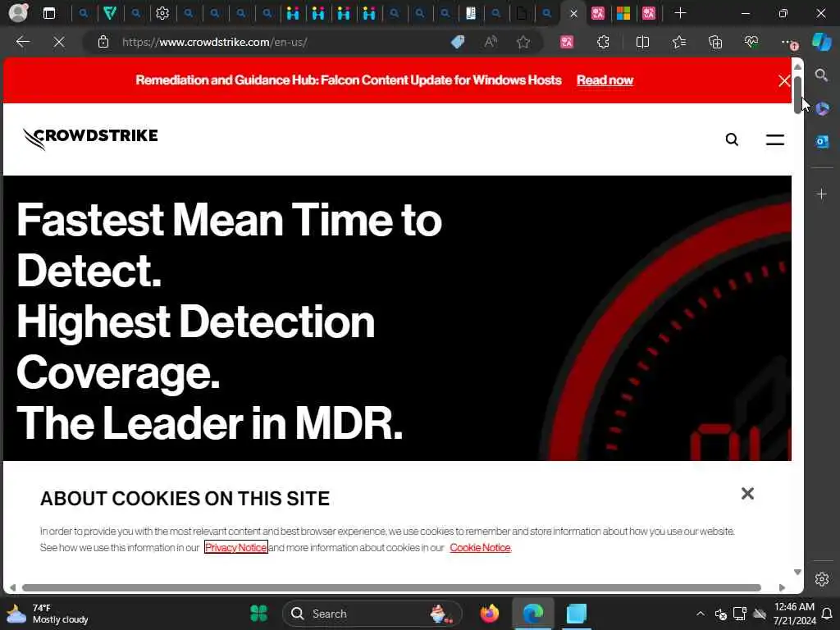Switch to the Settings gear tab
840x630 pixels.
[x=162, y=13]
